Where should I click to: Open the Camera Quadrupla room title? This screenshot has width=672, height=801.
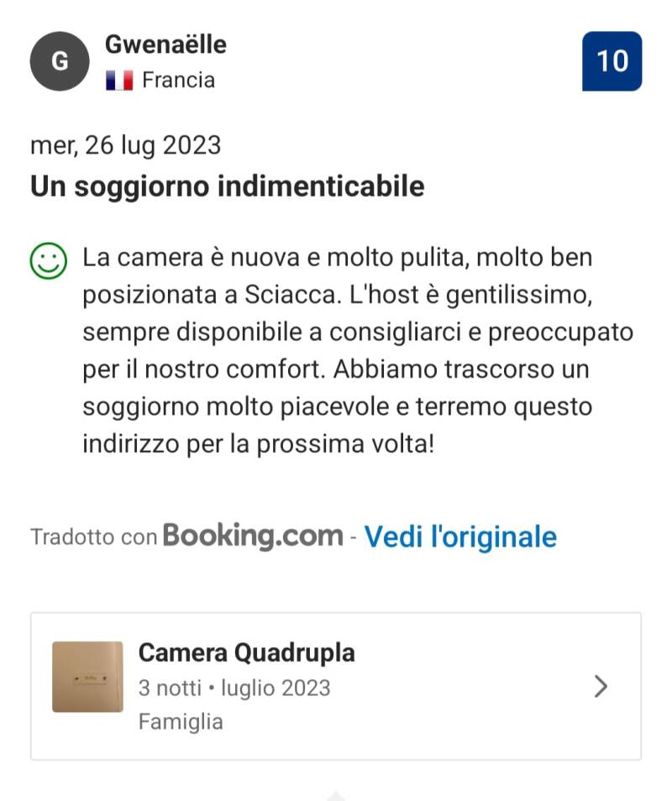pos(246,652)
